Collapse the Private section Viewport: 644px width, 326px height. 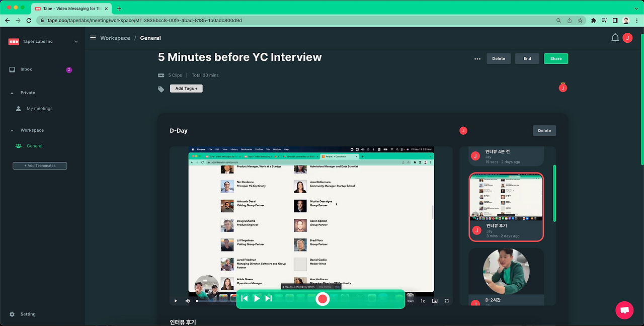[x=12, y=93]
